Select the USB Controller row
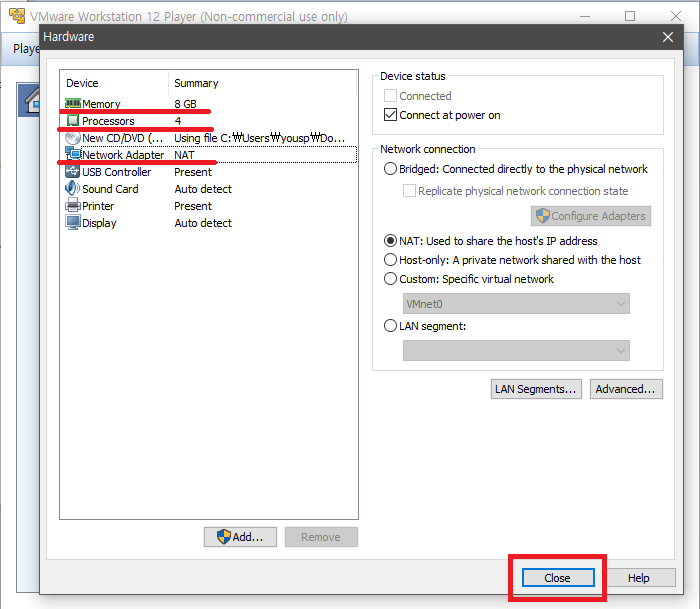700x609 pixels. pyautogui.click(x=209, y=171)
